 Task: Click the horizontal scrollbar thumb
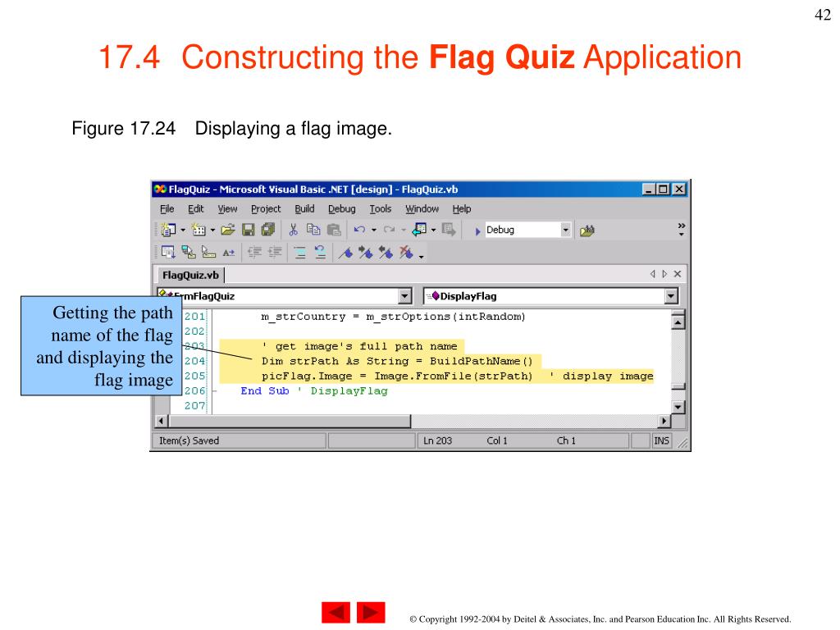coord(290,421)
